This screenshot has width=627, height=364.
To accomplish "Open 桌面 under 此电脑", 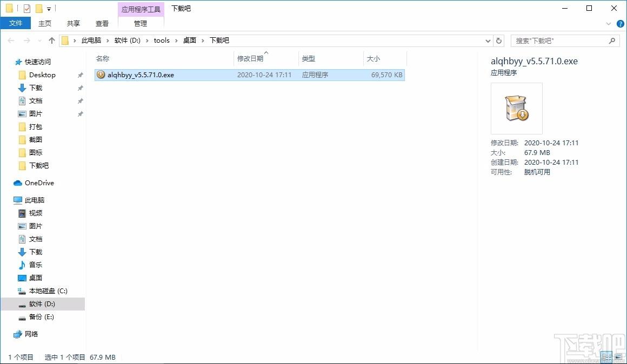I will (x=36, y=278).
